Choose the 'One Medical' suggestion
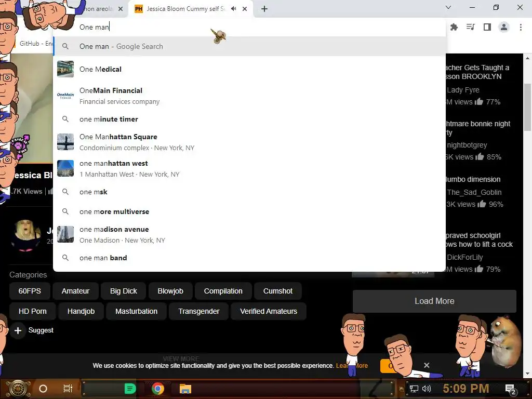 pyautogui.click(x=249, y=69)
